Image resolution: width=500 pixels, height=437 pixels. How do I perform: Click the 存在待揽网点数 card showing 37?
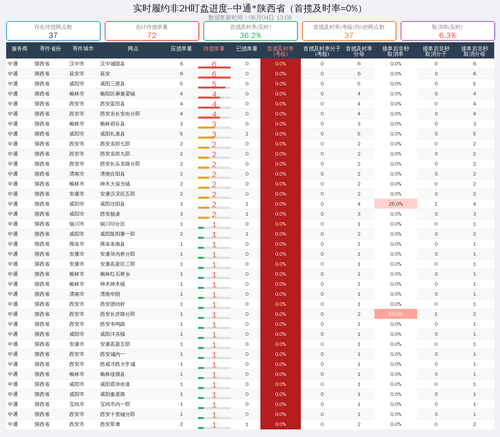tap(53, 31)
